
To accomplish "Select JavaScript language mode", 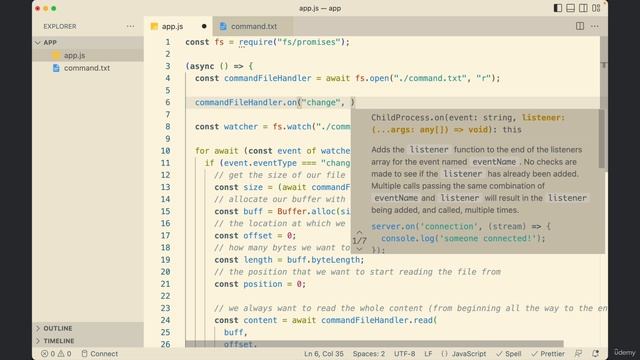I will coord(463,353).
